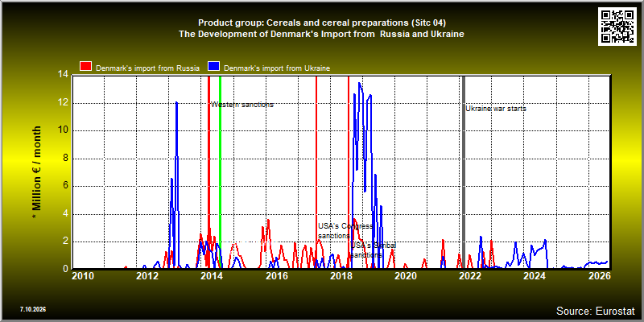This screenshot has width=644, height=322.
Task: Select "Denmark's import from Ukraine" legend label
Action: tap(277, 68)
